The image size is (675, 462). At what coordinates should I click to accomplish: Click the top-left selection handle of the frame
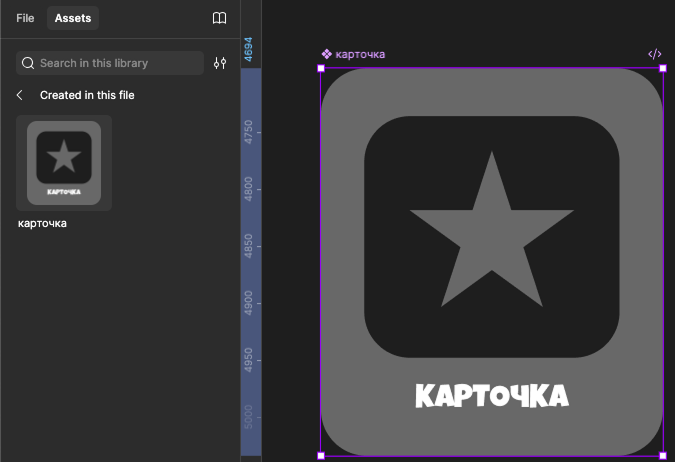click(321, 68)
